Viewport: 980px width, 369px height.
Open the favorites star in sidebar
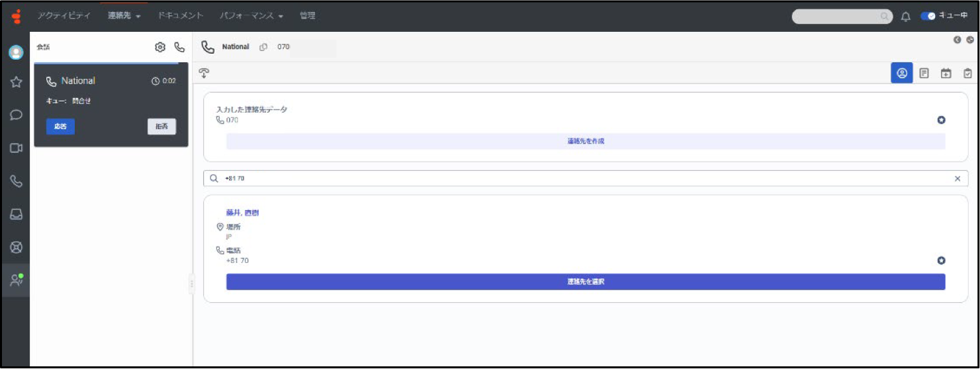(17, 82)
